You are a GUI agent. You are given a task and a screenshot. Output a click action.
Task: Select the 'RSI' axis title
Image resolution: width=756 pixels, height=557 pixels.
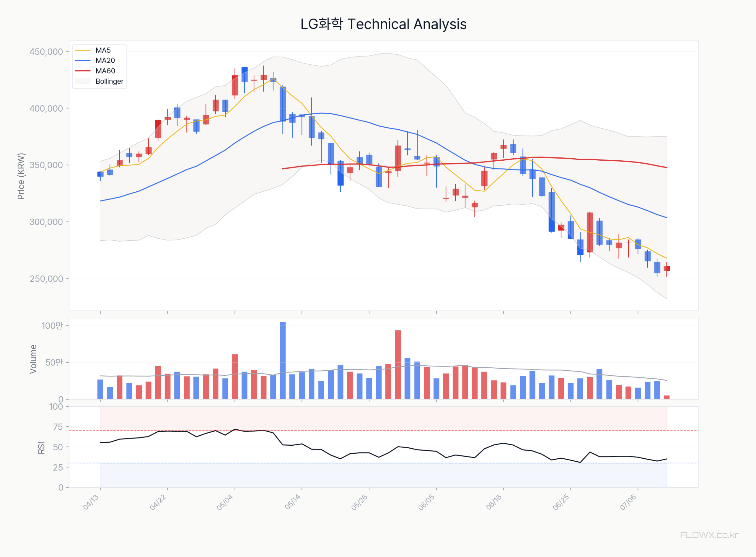tap(41, 448)
